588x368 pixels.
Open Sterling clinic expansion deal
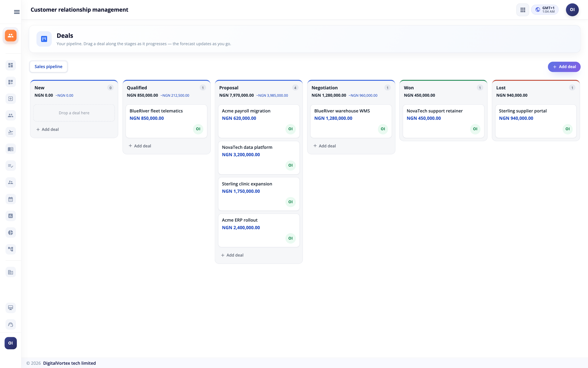[259, 194]
